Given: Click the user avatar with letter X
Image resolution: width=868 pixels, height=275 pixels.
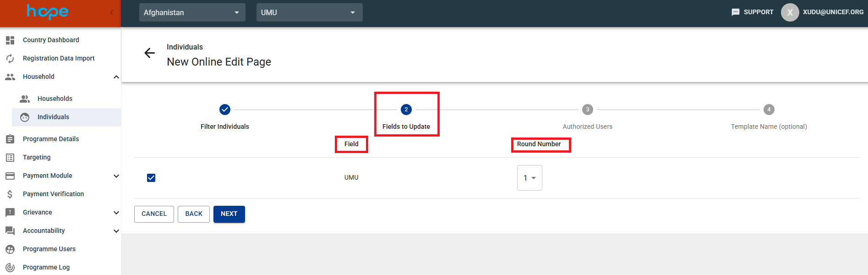Looking at the screenshot, I should click(790, 12).
